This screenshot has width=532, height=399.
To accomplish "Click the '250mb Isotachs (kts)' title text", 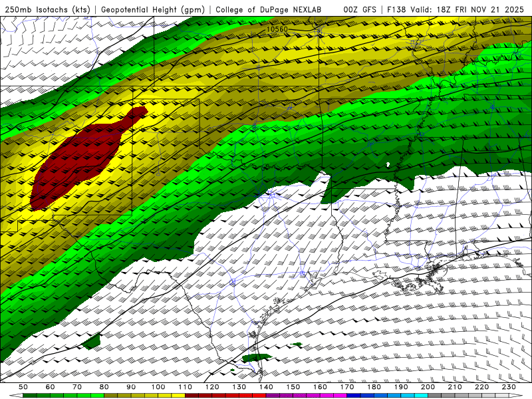I will tap(47, 9).
